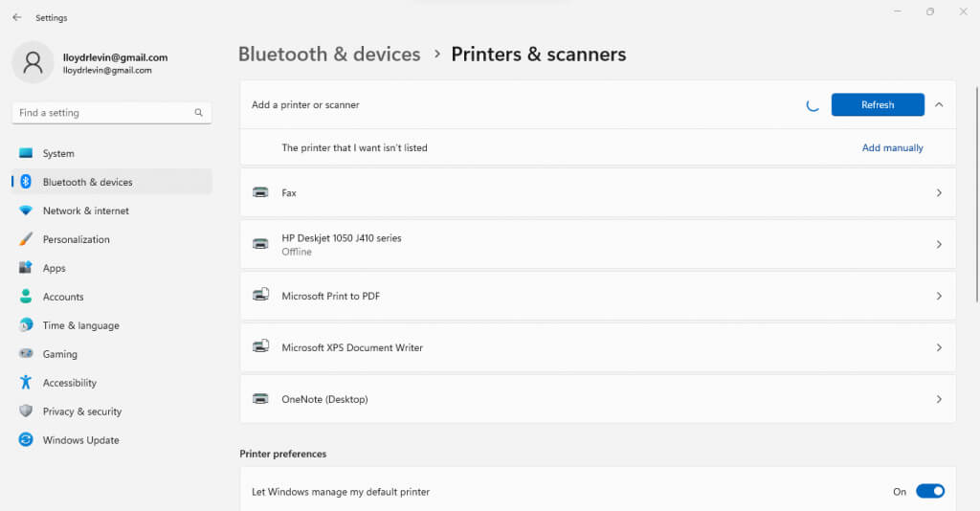The image size is (980, 511).
Task: Click the Fax printer icon
Action: point(260,192)
